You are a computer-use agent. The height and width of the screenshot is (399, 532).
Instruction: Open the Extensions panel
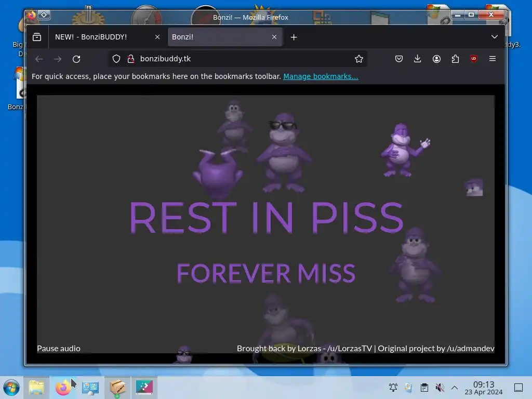[x=455, y=59]
